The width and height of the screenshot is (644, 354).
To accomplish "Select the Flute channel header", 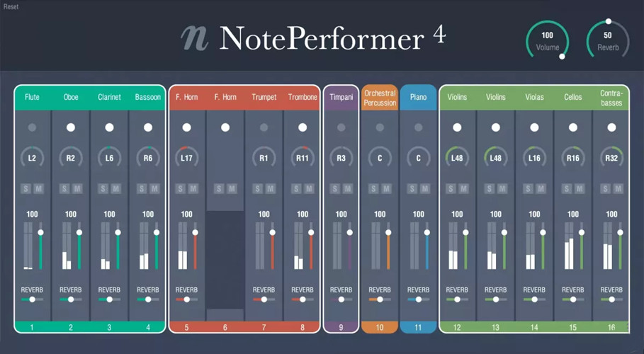I will tap(32, 97).
